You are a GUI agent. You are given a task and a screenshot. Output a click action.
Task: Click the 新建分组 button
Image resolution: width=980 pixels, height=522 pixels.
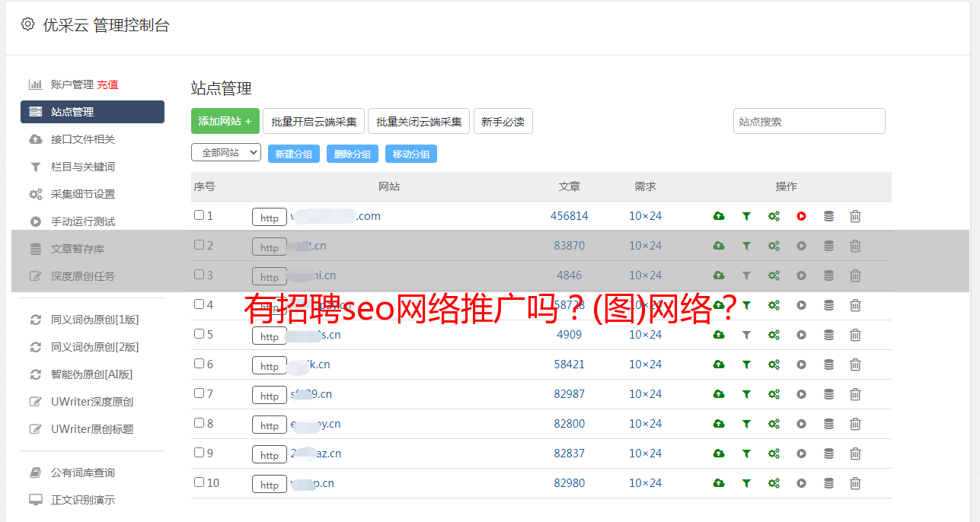(294, 154)
